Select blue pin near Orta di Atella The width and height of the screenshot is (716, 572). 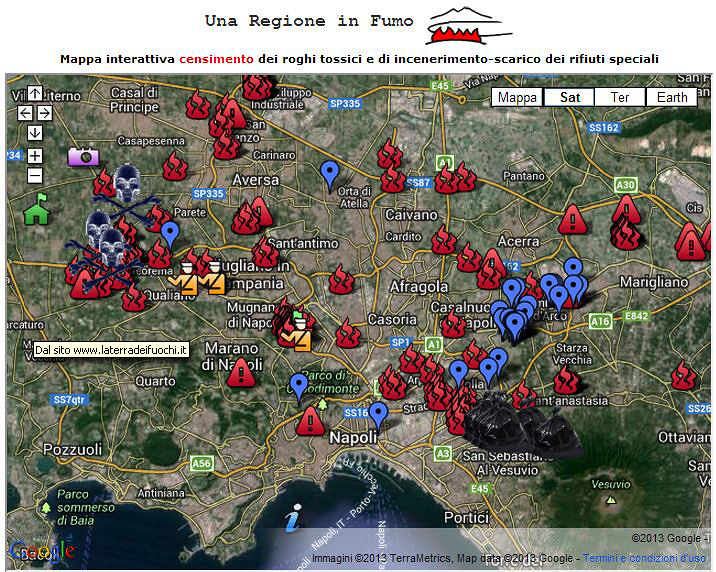point(330,174)
